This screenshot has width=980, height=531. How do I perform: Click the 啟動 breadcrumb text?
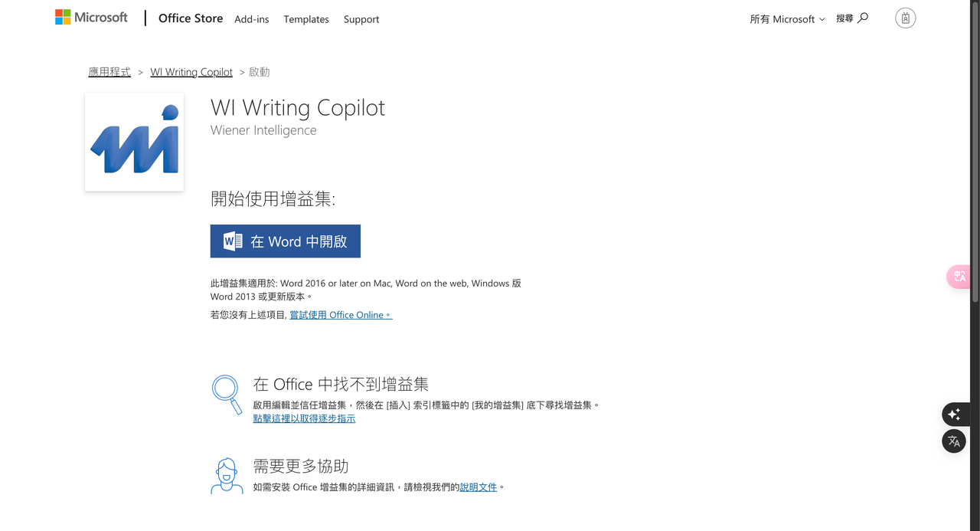pyautogui.click(x=260, y=72)
